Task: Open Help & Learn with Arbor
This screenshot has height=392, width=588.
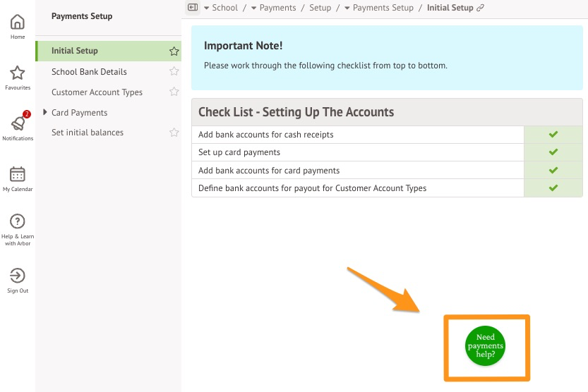Action: point(18,221)
